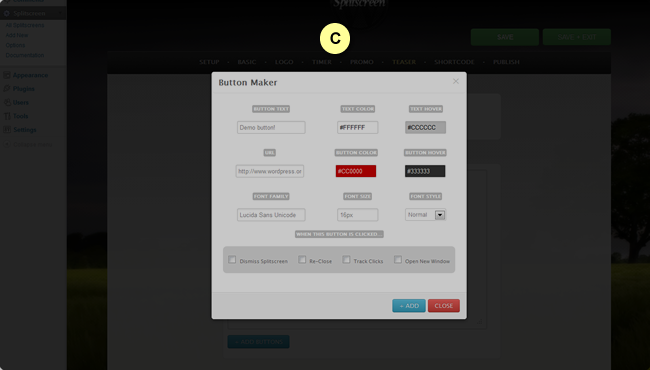This screenshot has width=650, height=370.
Task: Focus the Button Text input field
Action: point(271,127)
